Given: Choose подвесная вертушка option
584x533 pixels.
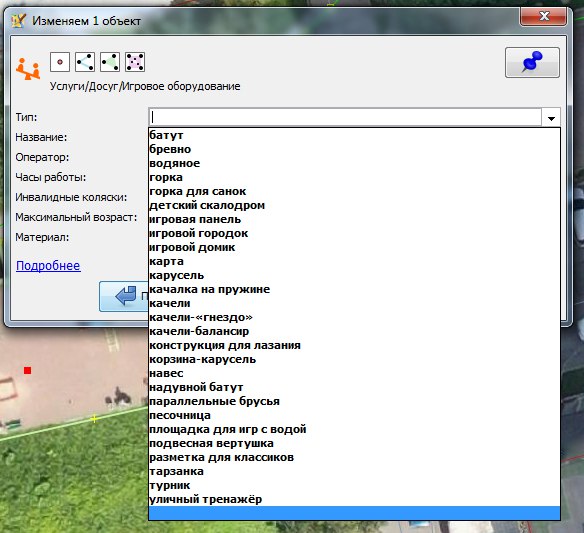Looking at the screenshot, I should point(354,444).
